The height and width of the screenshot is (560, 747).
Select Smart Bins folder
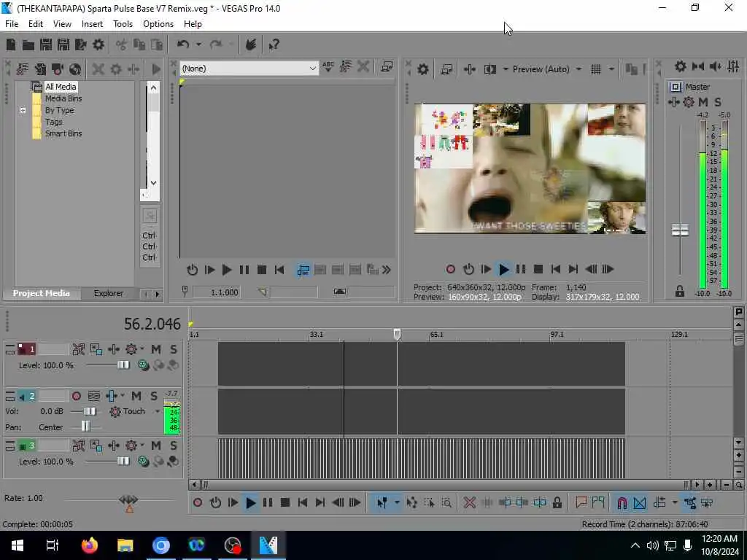63,134
